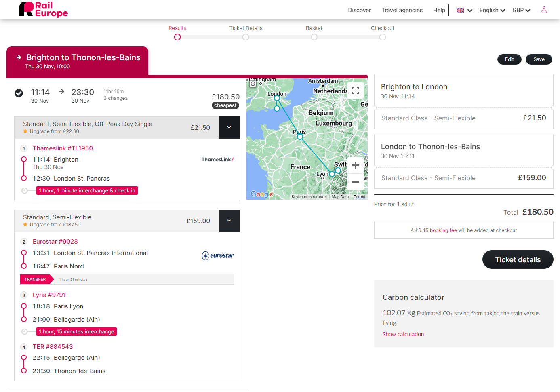Screen dimensions: 560x392
Task: Select the 11:14 journey radio check
Action: click(x=19, y=93)
